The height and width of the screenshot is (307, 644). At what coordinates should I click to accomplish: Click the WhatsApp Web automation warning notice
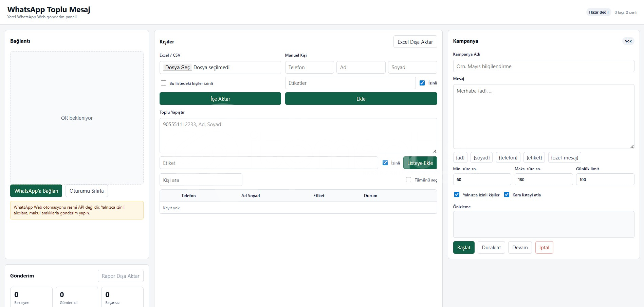[77, 210]
